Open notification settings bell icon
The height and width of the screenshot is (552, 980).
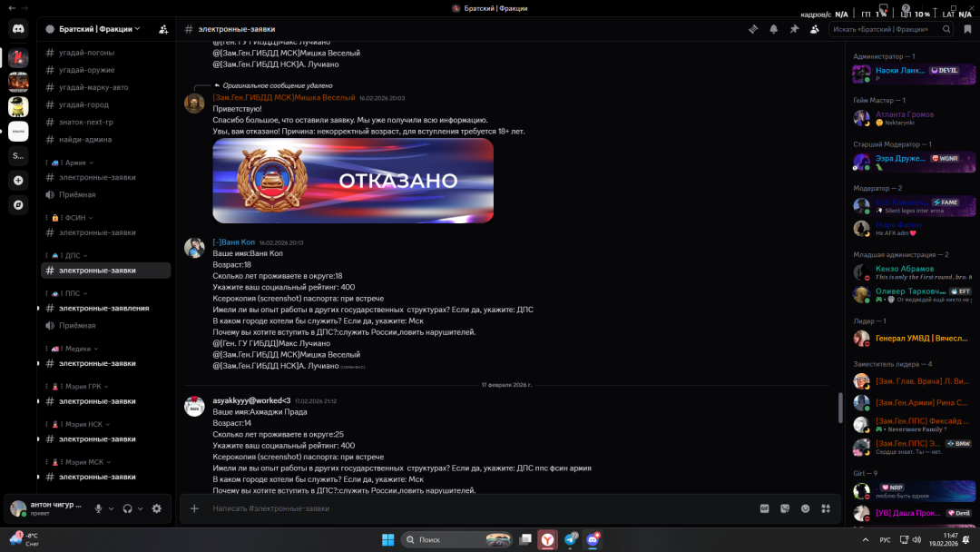(773, 29)
